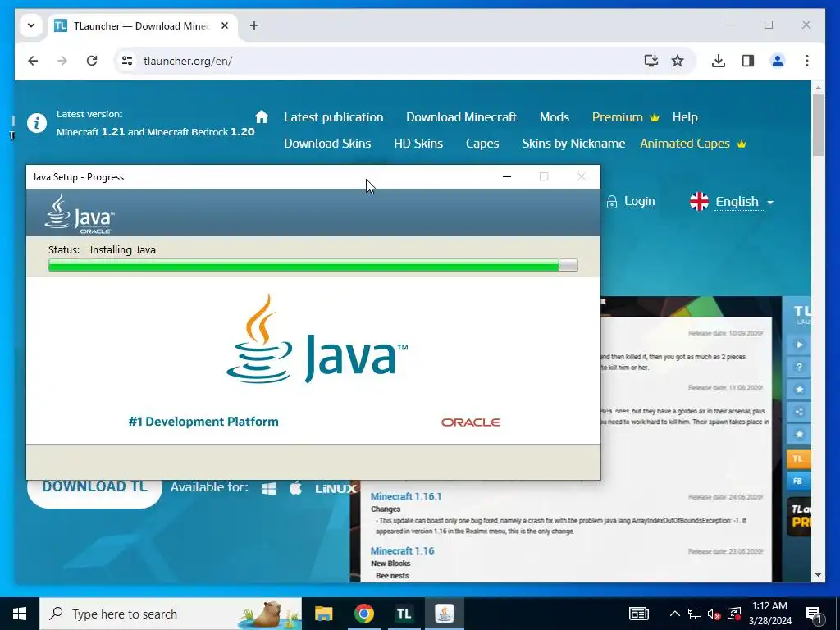The height and width of the screenshot is (630, 840).
Task: Select the TLauncher browser tab
Action: coord(142,25)
